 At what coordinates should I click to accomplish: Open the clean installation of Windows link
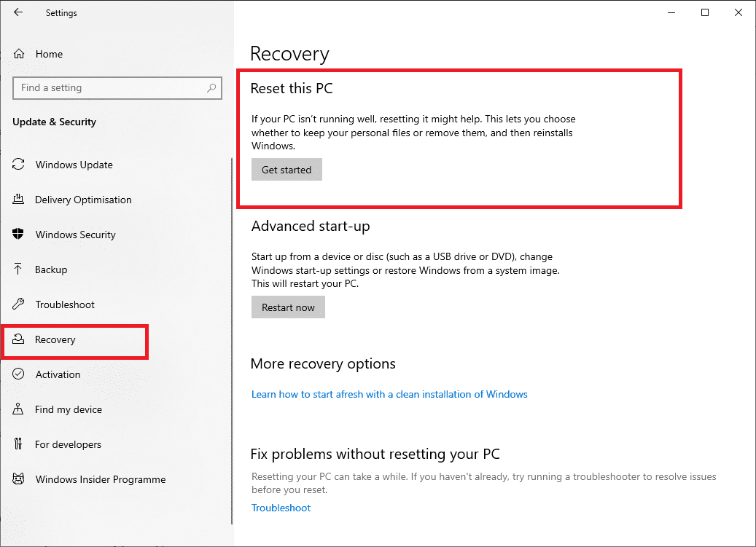(x=389, y=394)
